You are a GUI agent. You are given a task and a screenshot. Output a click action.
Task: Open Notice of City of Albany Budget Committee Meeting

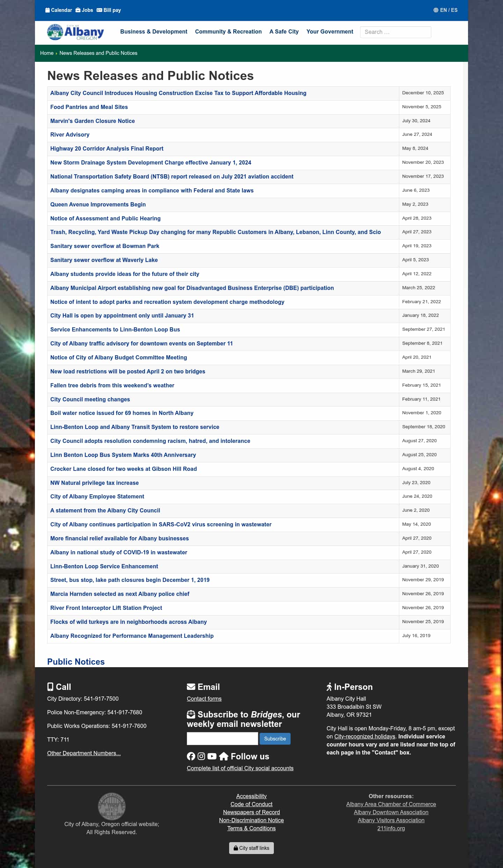click(x=119, y=358)
